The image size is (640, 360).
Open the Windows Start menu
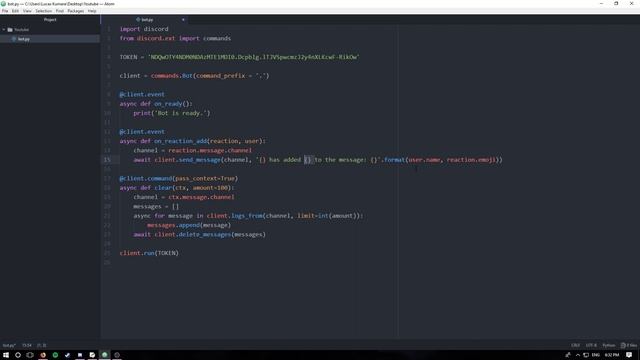tap(6, 355)
